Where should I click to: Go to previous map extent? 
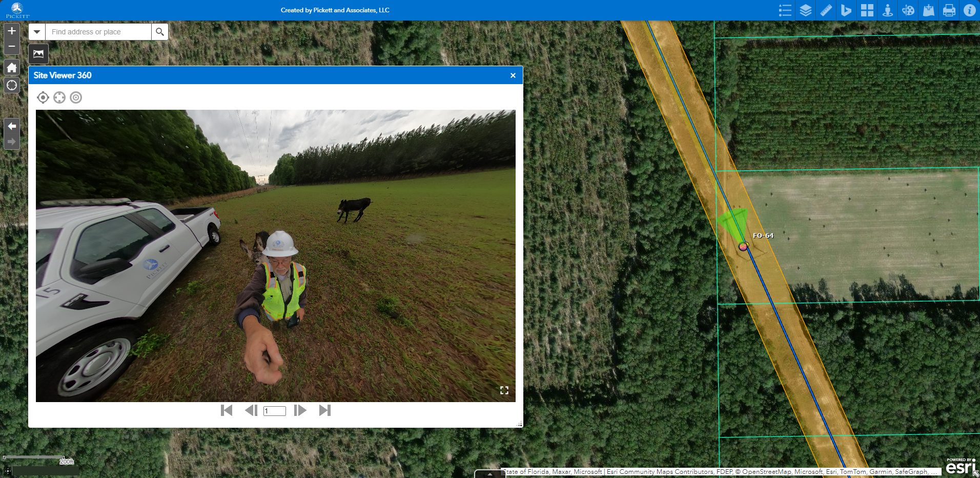12,126
